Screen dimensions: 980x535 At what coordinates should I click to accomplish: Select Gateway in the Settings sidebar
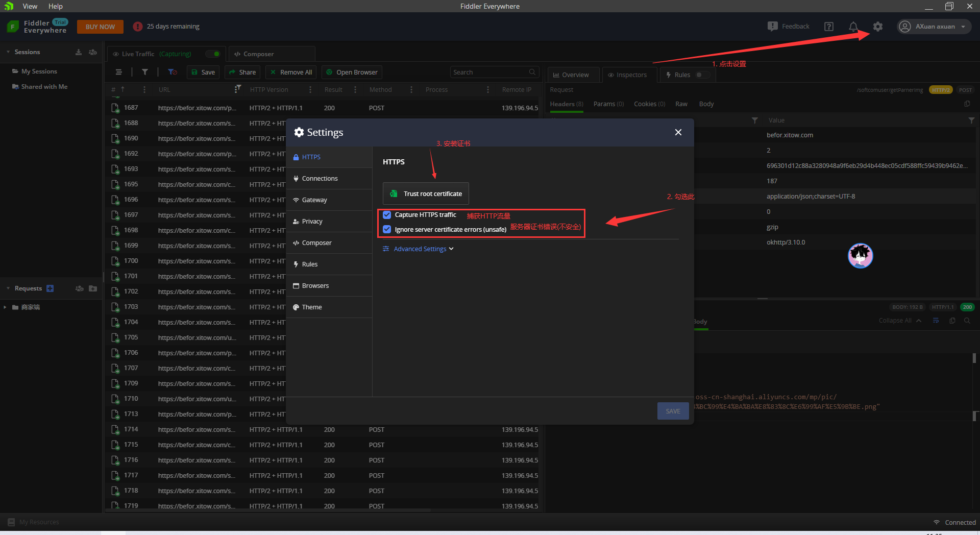tap(329, 200)
